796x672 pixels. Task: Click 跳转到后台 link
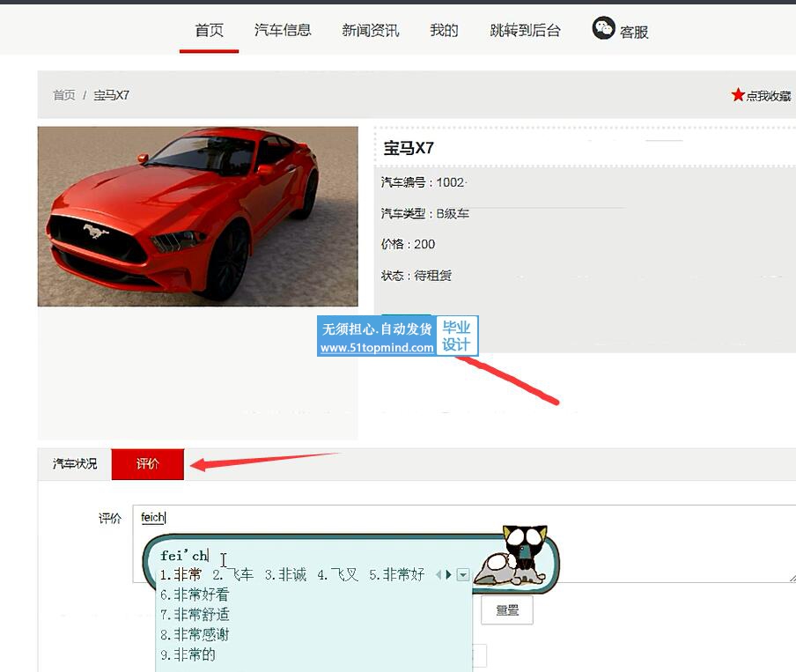click(525, 31)
